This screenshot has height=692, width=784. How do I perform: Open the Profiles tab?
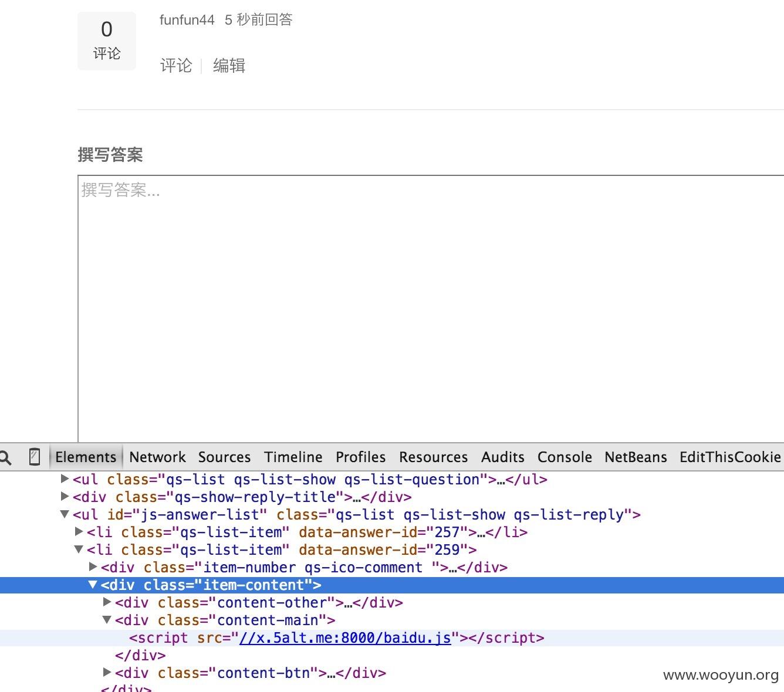(x=361, y=457)
